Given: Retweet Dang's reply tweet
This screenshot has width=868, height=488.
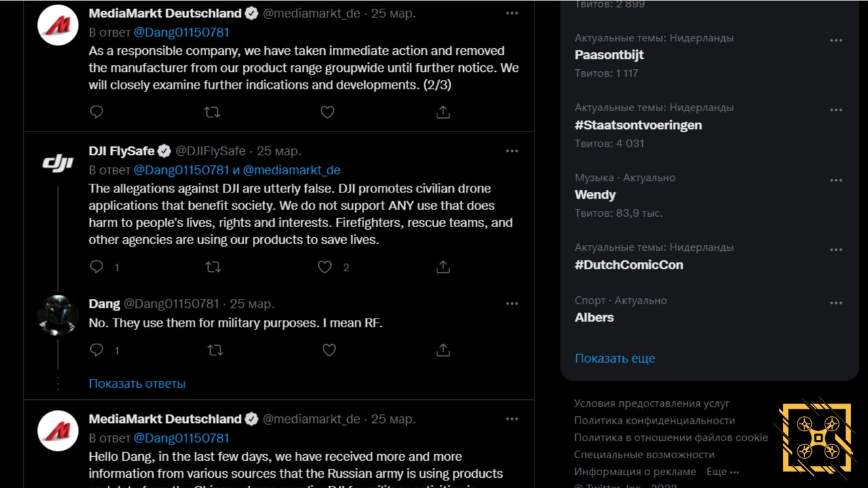Looking at the screenshot, I should (214, 350).
